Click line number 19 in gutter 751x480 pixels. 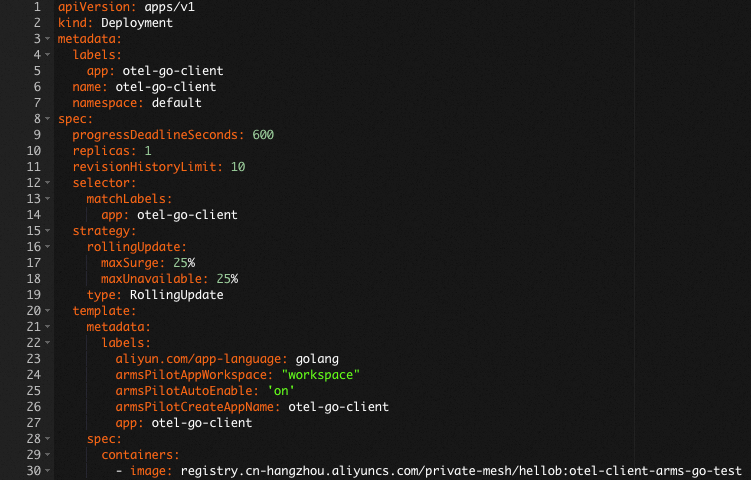[34, 295]
